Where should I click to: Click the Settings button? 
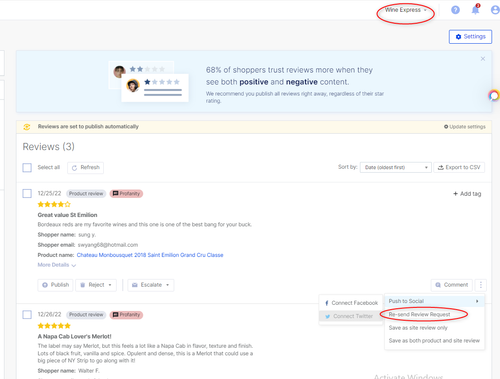pyautogui.click(x=470, y=37)
